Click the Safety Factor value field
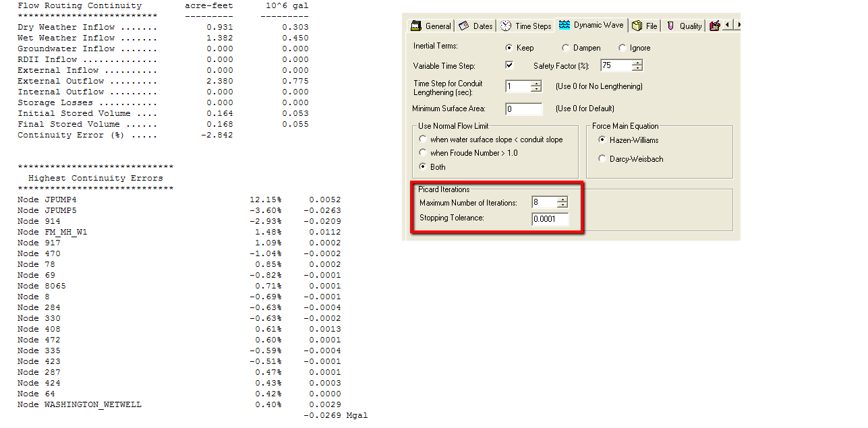868x428 pixels. point(616,65)
